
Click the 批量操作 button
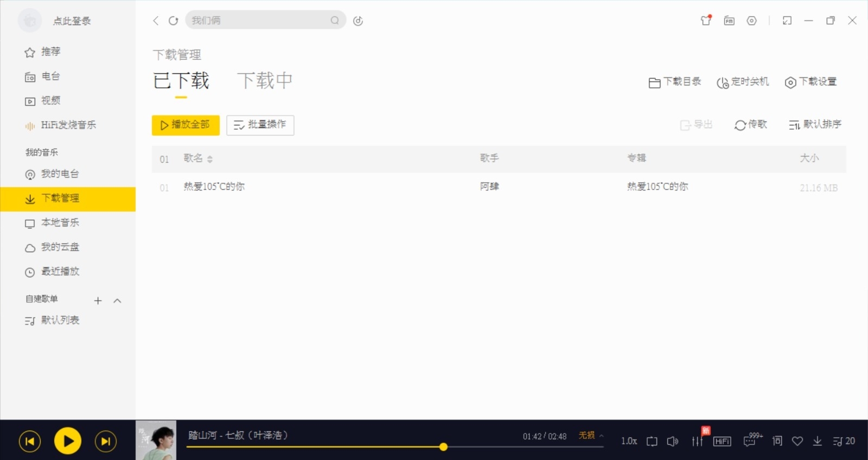coord(260,125)
